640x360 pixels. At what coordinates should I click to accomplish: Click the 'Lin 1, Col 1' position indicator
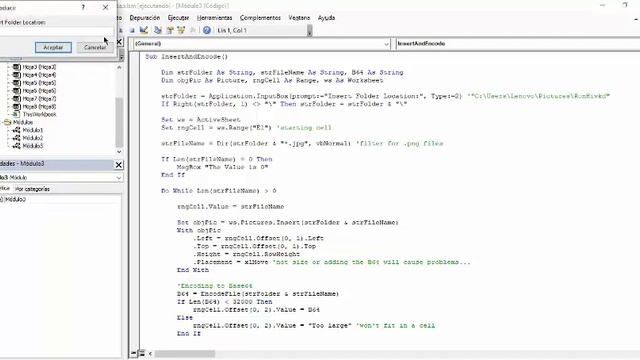[232, 30]
